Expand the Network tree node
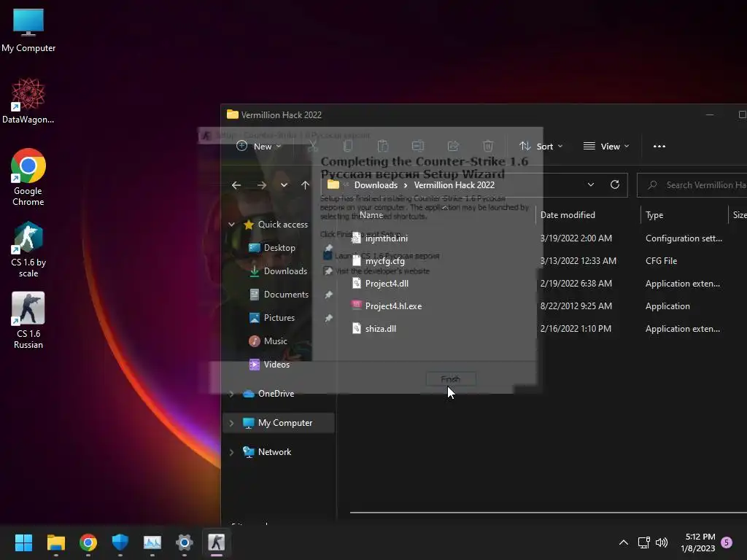Screen dimensions: 747x560 [x=231, y=452]
